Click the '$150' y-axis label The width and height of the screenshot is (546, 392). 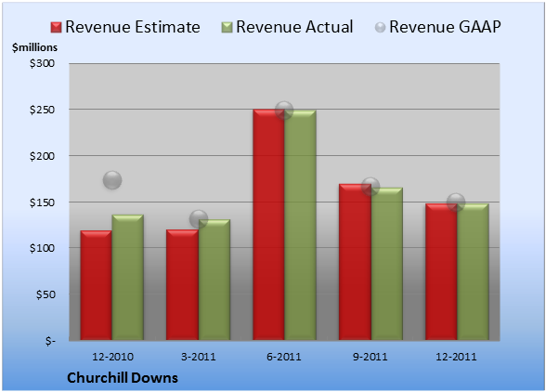pyautogui.click(x=42, y=203)
